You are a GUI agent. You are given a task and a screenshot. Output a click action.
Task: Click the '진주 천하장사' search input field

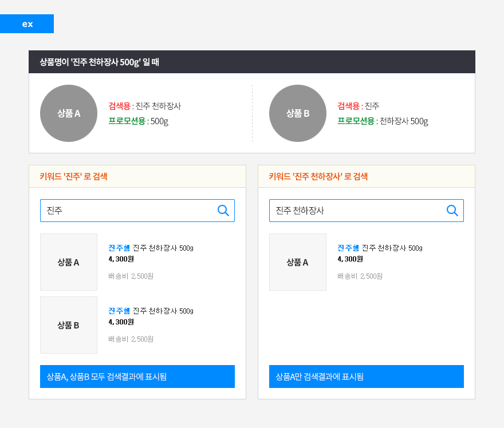click(x=367, y=211)
